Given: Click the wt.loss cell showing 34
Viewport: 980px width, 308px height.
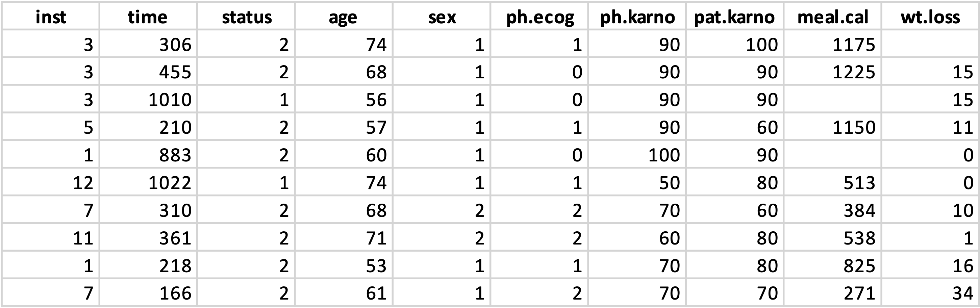Looking at the screenshot, I should point(930,292).
